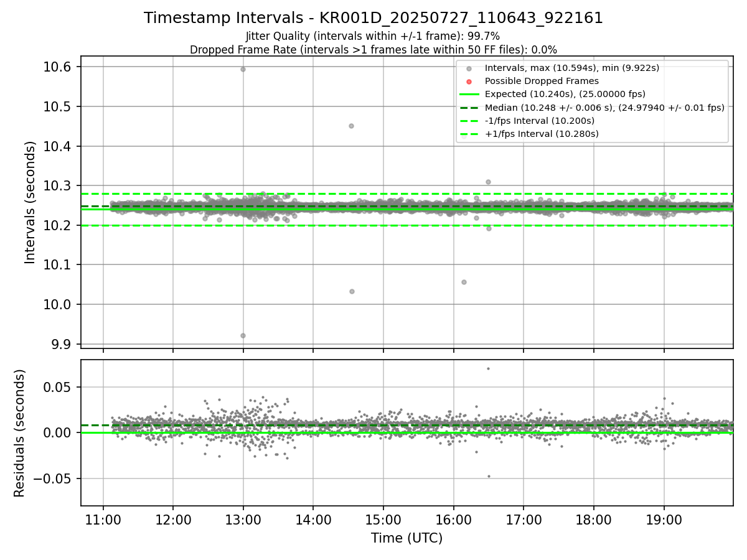Click legend entry "Intervals, max (10.594s), min (9.922s)"
Viewport: 747px width, 560px height.
pyautogui.click(x=572, y=68)
